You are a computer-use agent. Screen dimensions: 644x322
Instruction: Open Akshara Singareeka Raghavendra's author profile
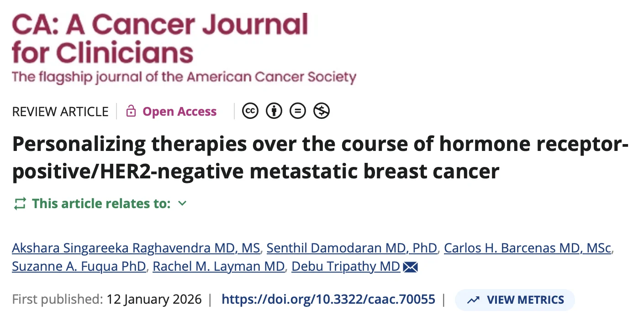(136, 247)
